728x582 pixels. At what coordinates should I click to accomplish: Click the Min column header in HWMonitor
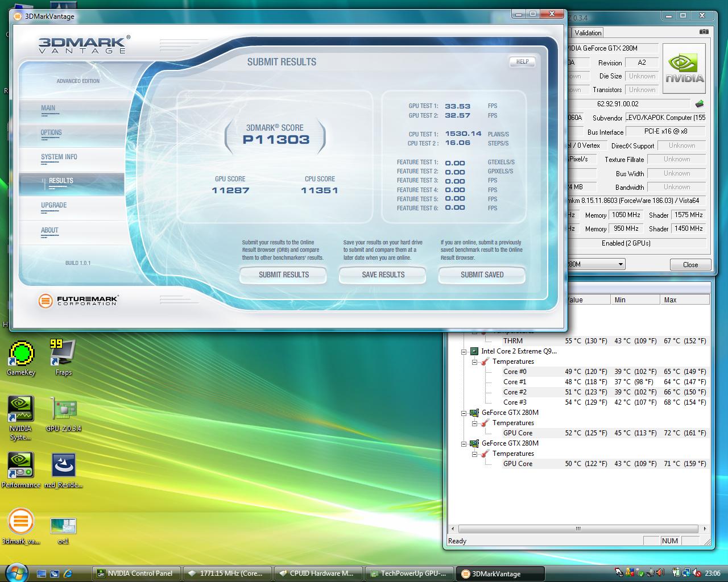635,300
